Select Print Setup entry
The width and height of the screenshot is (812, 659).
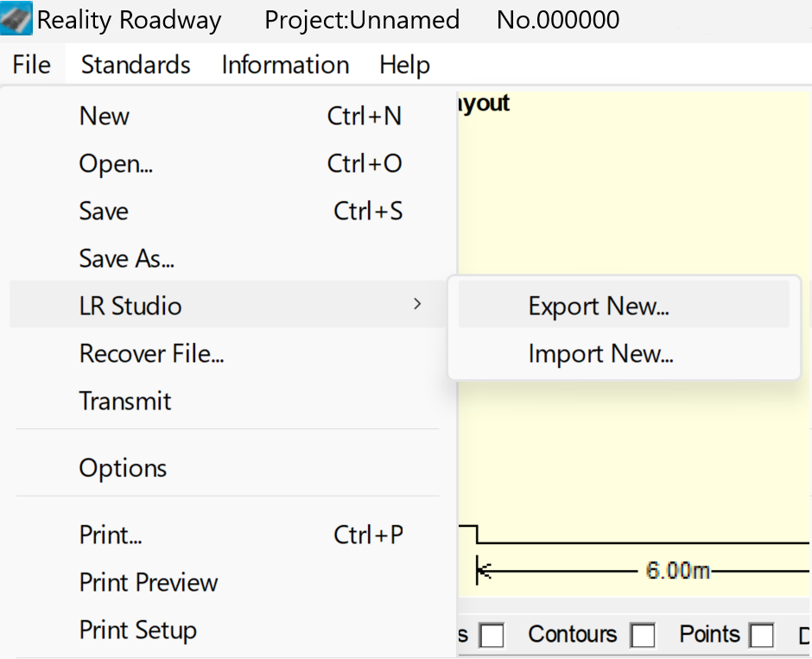138,630
